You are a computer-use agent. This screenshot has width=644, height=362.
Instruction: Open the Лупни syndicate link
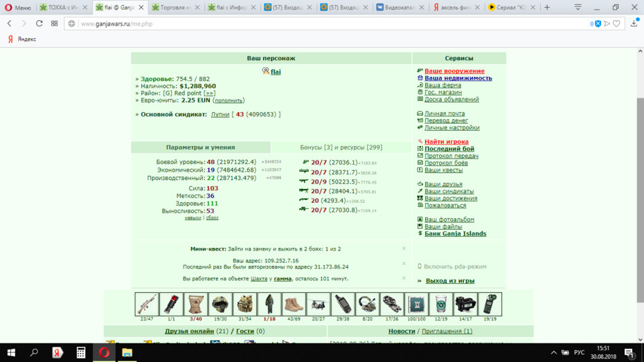coord(220,114)
